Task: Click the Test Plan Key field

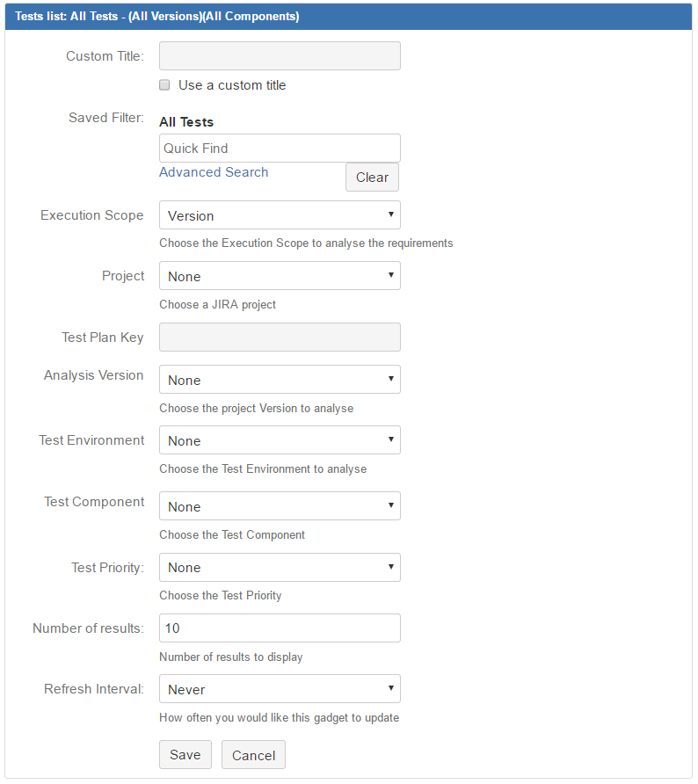Action: [280, 337]
